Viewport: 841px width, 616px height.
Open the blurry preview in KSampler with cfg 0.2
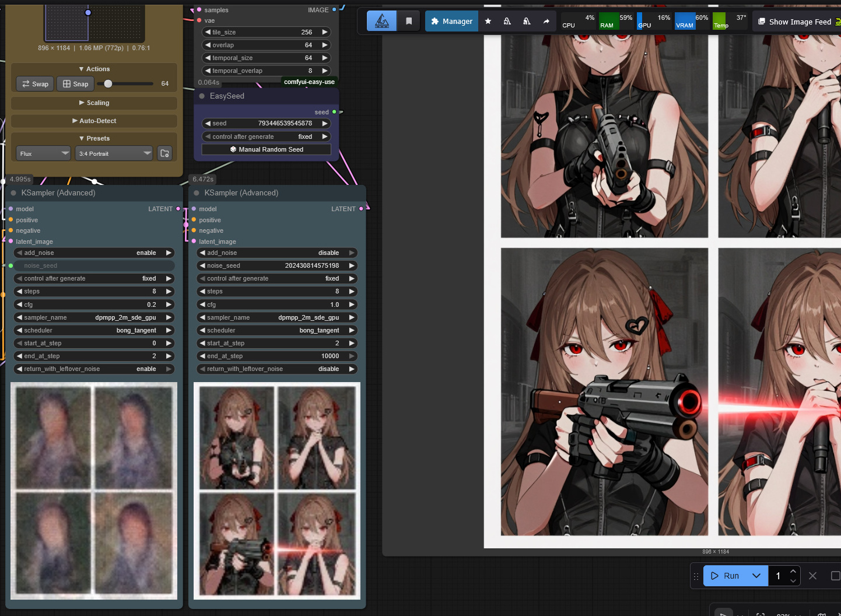94,491
